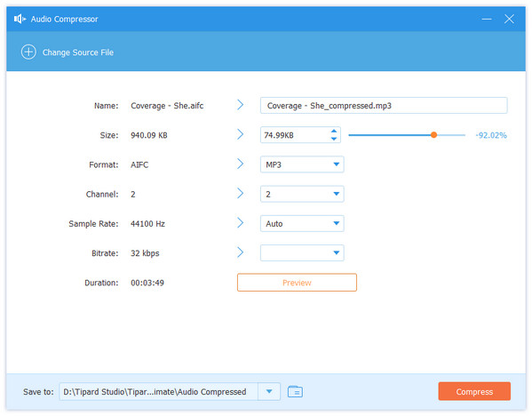Screen dimensions: 532x416
Task: Click the 32 kbps bitrate value
Action: pos(145,253)
